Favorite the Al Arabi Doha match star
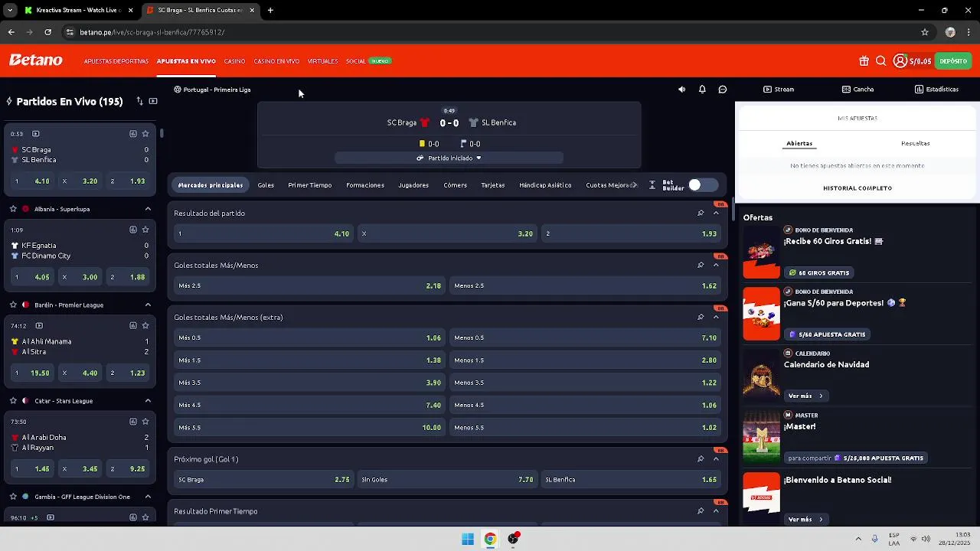 (145, 422)
